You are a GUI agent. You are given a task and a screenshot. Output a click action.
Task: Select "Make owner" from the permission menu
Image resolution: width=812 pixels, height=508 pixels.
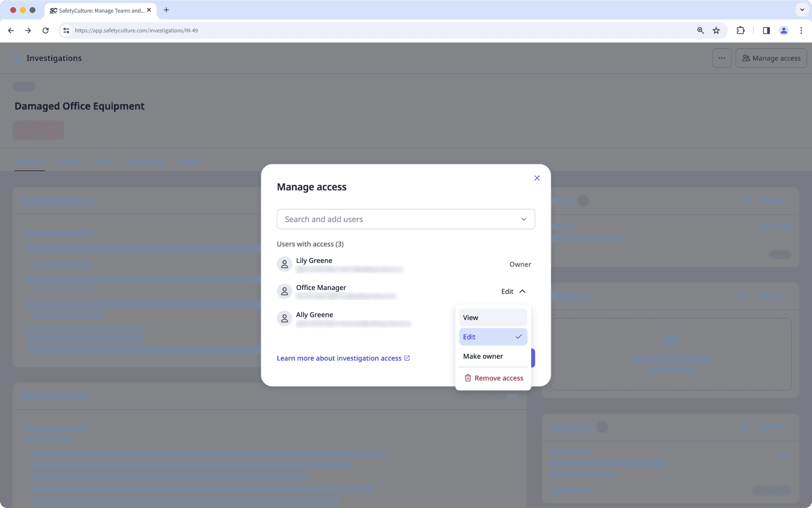482,356
